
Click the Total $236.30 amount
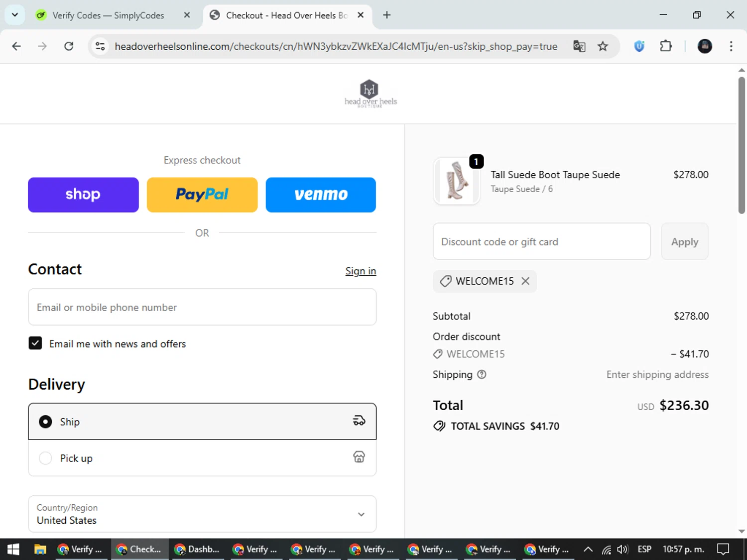tap(684, 405)
